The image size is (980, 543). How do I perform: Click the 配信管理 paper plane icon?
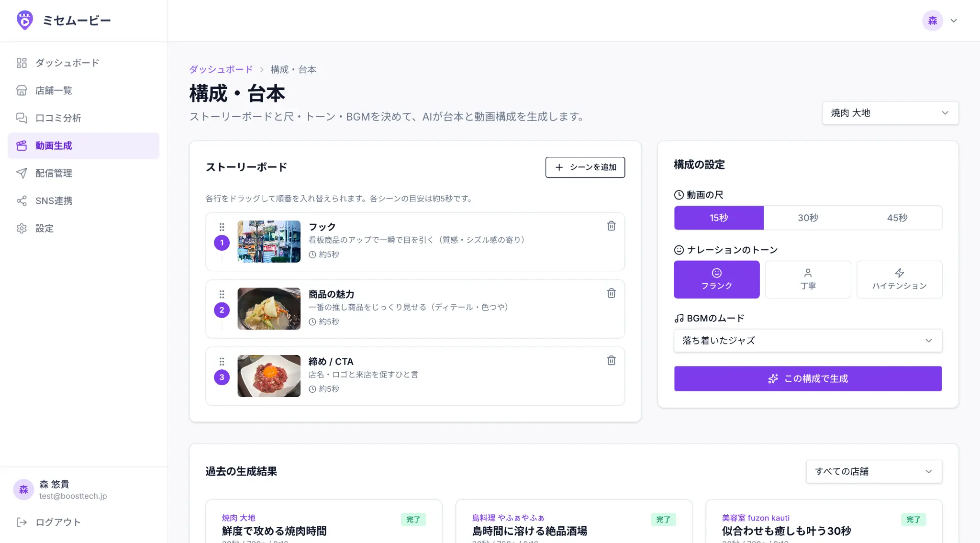coord(22,173)
